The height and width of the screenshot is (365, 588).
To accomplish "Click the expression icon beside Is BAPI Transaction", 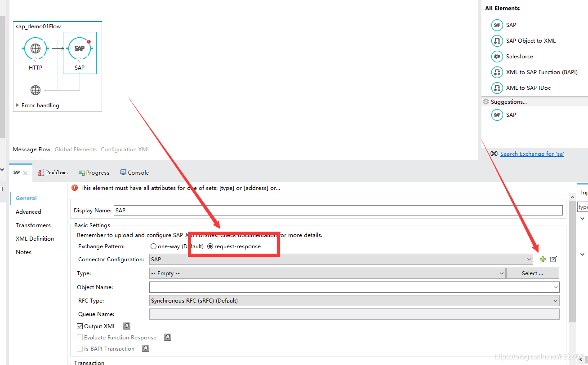I will tap(146, 348).
